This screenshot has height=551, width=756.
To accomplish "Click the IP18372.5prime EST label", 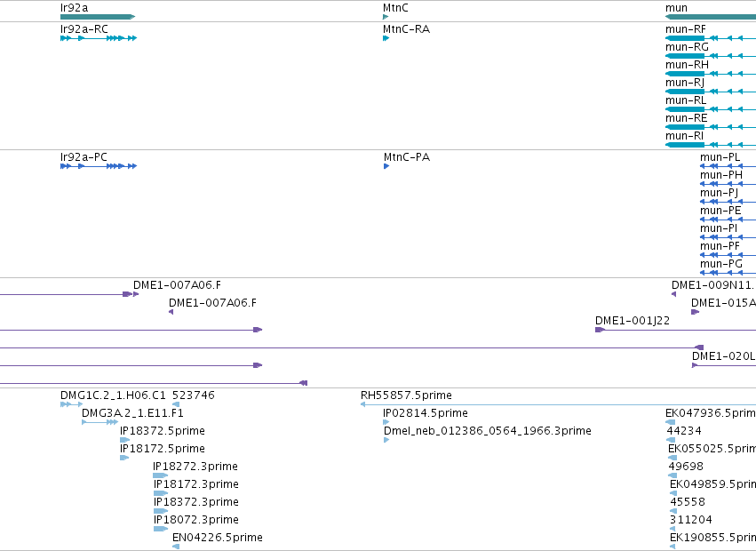I will 163,431.
